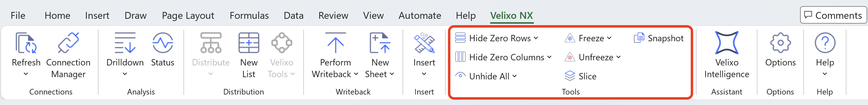The height and width of the screenshot is (105, 868).
Task: Click the Drilldown icon
Action: [x=125, y=43]
